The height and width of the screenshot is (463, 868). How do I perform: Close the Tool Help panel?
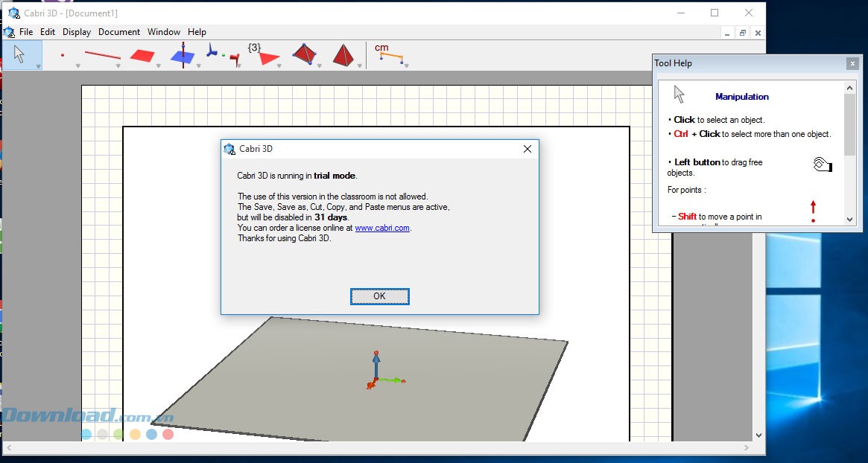852,64
